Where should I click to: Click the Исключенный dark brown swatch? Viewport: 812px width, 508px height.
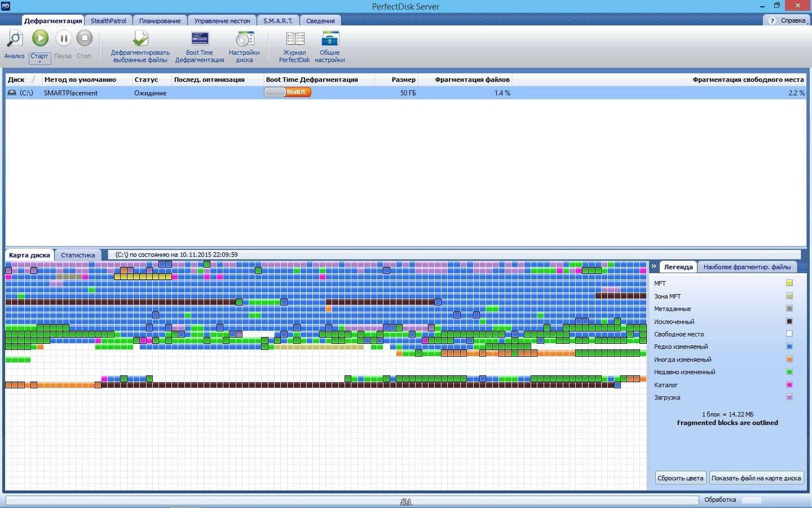point(789,321)
